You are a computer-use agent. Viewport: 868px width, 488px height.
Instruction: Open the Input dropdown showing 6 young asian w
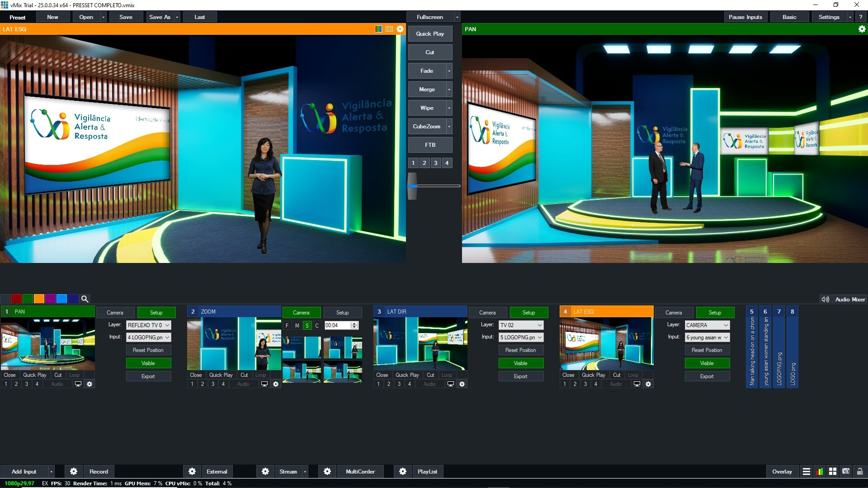pos(707,337)
